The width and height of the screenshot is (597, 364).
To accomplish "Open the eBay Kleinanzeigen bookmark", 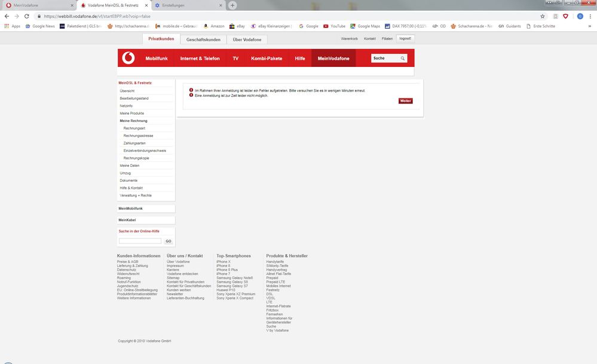I will 271,26.
